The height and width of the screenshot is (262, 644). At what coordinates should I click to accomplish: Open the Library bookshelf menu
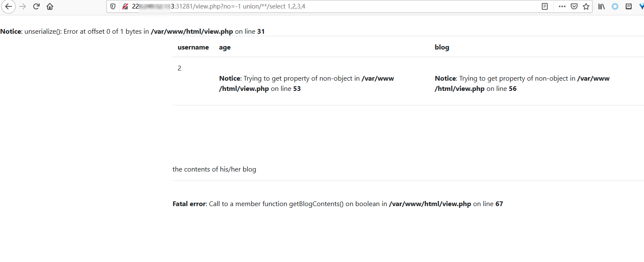pos(602,6)
